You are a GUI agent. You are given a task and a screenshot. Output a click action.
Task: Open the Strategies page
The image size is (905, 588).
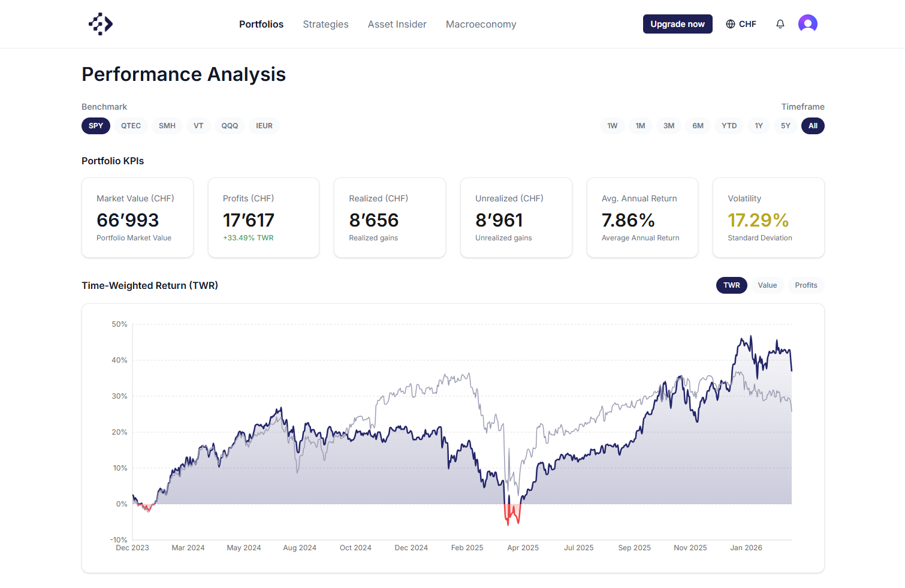click(325, 24)
